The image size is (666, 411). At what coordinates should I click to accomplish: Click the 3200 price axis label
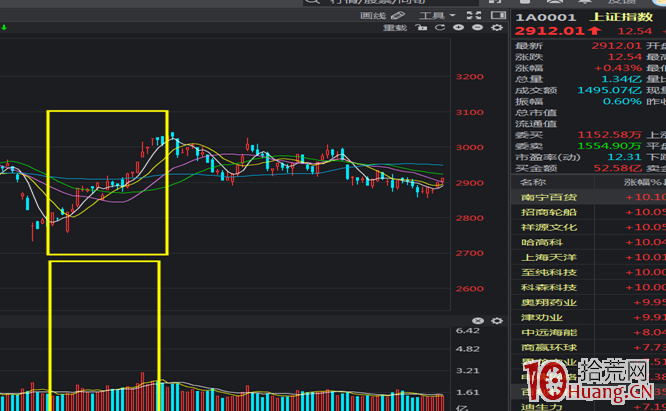point(469,77)
